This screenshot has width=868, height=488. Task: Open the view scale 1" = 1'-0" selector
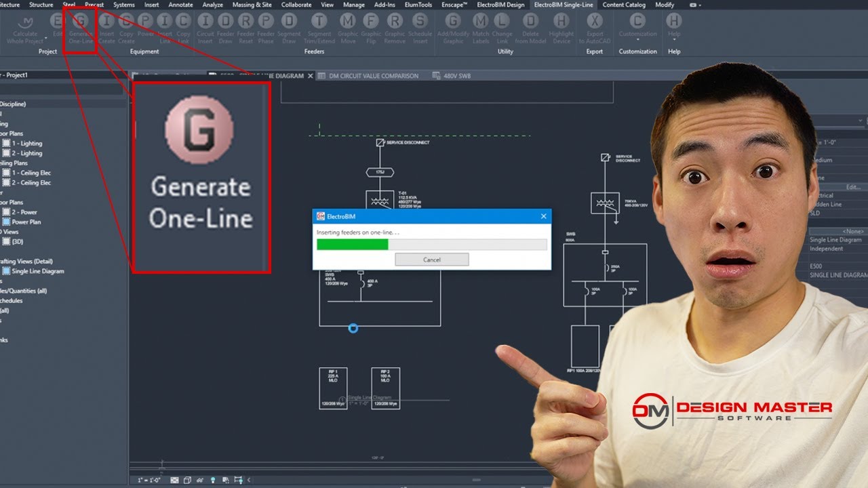pyautogui.click(x=149, y=480)
